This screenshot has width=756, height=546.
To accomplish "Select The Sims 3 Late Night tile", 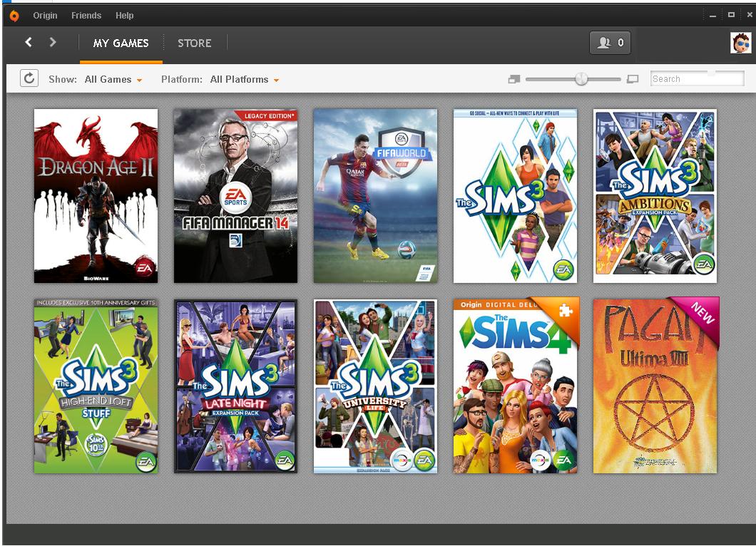I will (x=236, y=386).
